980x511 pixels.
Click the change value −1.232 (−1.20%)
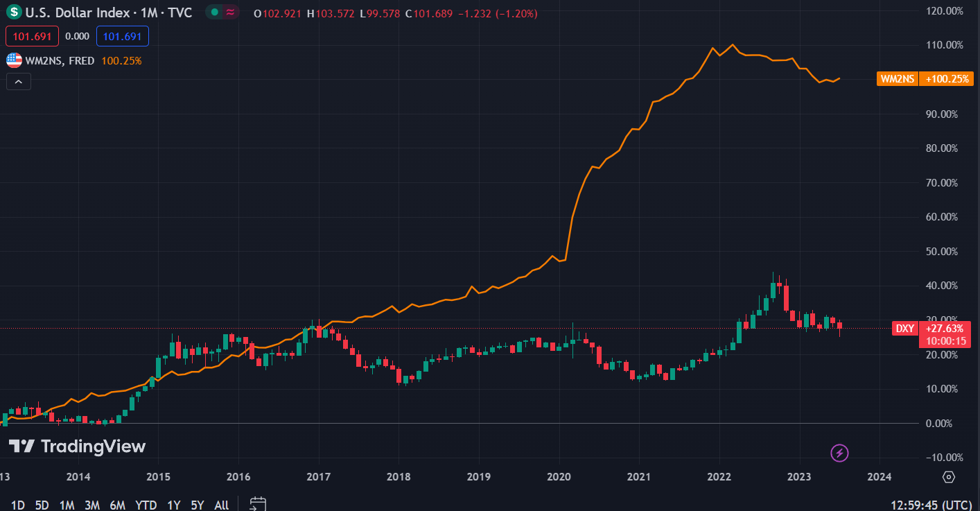coord(496,14)
